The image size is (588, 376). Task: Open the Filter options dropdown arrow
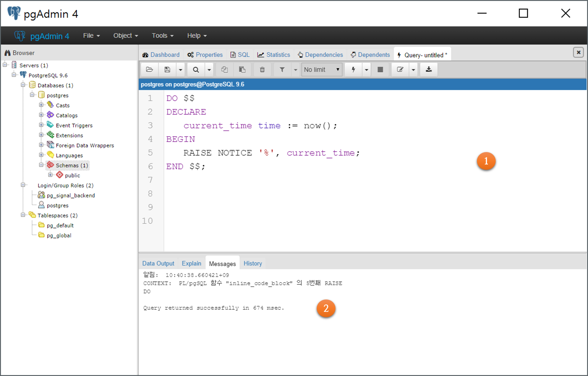[x=295, y=70]
